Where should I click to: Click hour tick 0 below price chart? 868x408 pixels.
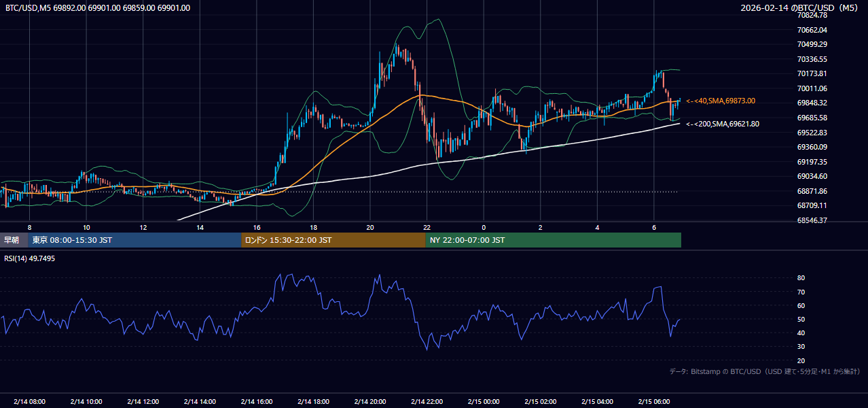[484, 227]
